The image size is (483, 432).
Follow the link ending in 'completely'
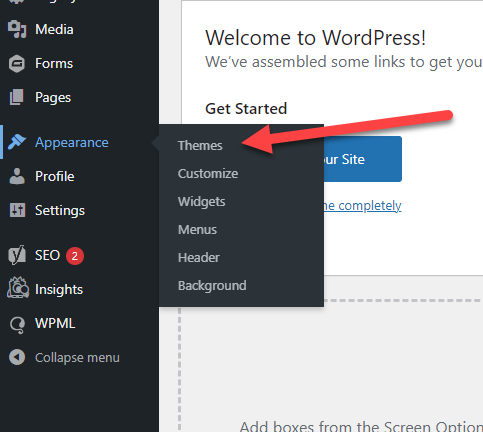362,206
